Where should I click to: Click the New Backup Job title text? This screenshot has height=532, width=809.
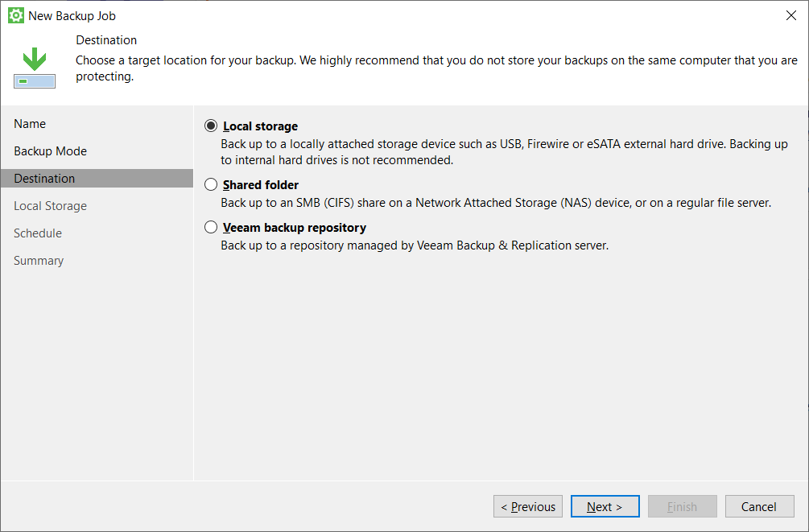tap(72, 15)
